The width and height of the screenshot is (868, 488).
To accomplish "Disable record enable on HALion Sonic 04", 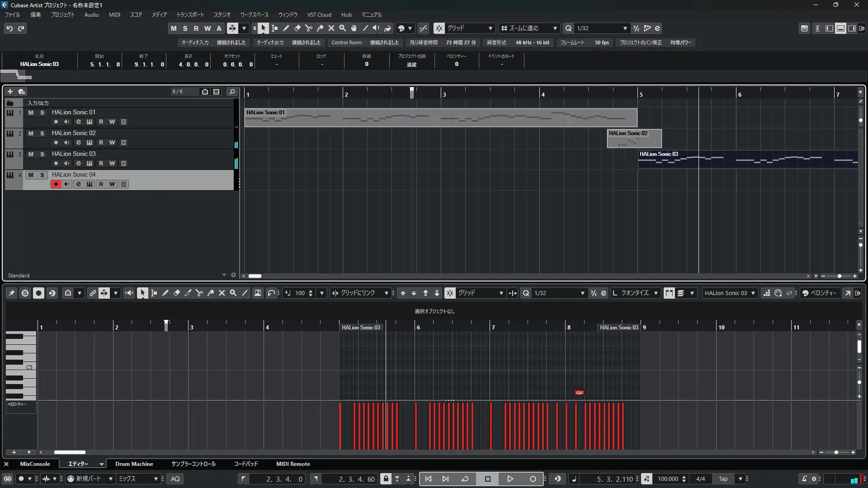I will click(56, 184).
